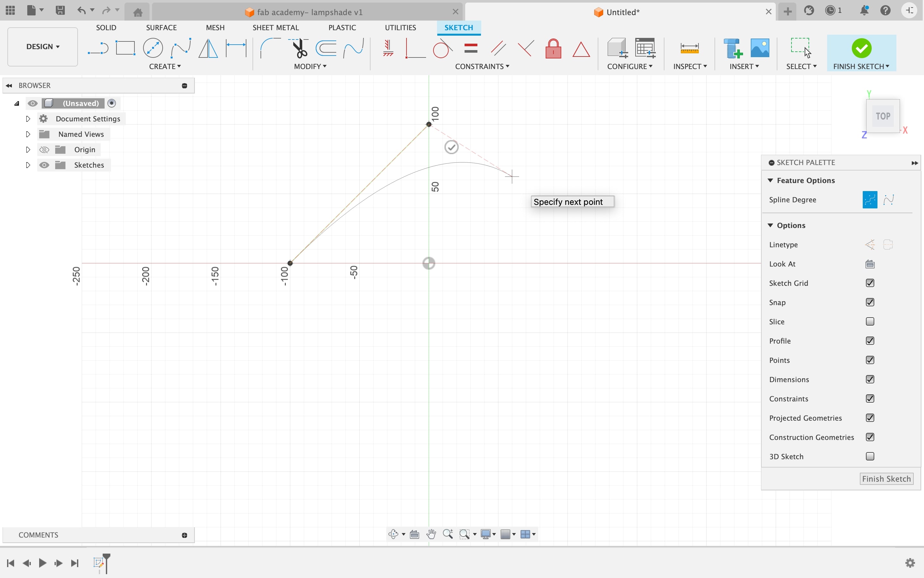This screenshot has height=578, width=924.
Task: Play the timeline animation
Action: tap(42, 563)
